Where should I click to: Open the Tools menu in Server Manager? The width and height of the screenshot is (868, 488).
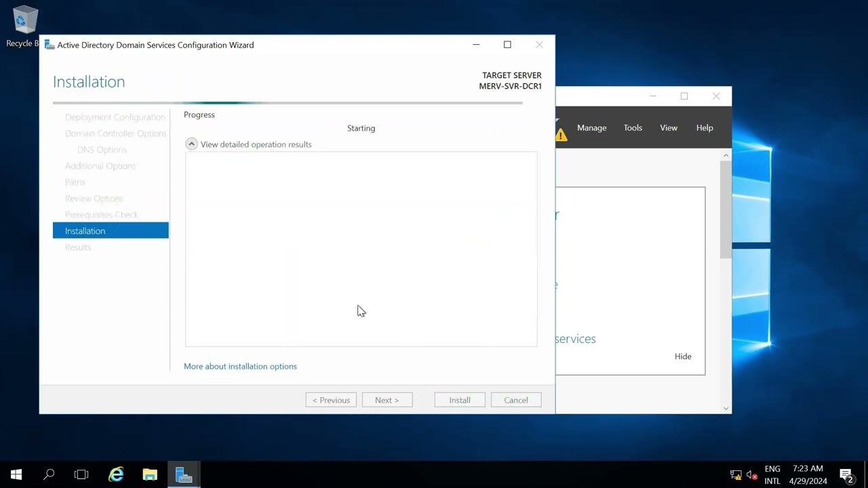pos(633,127)
